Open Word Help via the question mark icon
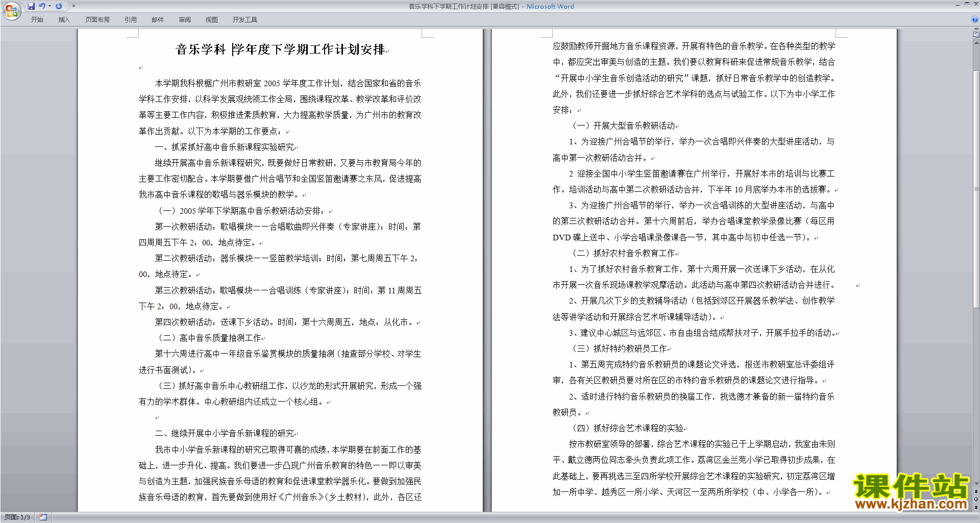Screen dimensions: 980x523 coord(975,20)
